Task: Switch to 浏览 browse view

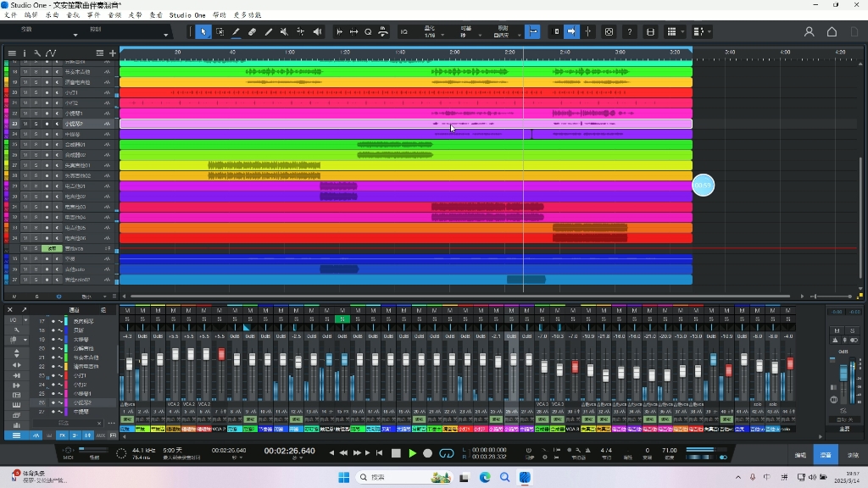Action: pyautogui.click(x=853, y=455)
